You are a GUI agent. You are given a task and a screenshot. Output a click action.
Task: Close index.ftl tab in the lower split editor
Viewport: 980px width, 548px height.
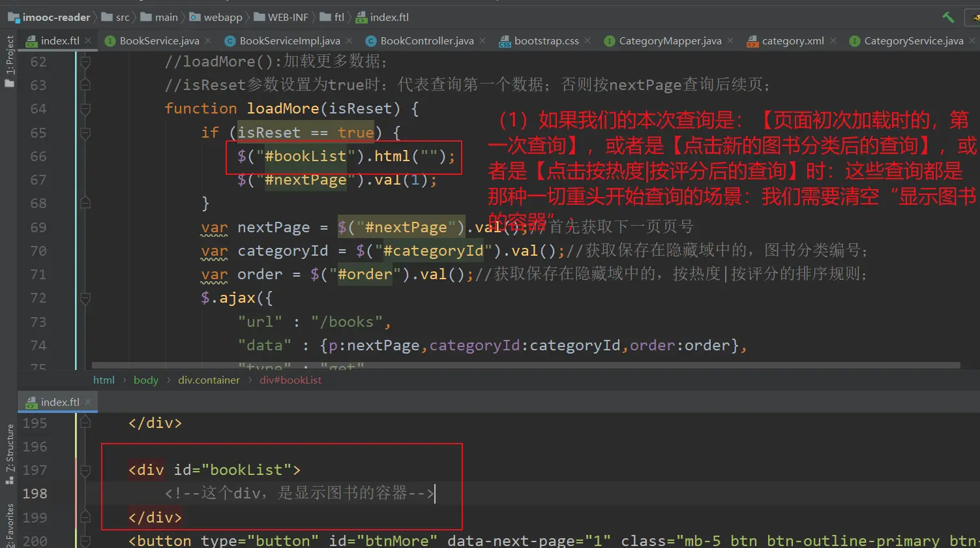tap(88, 402)
